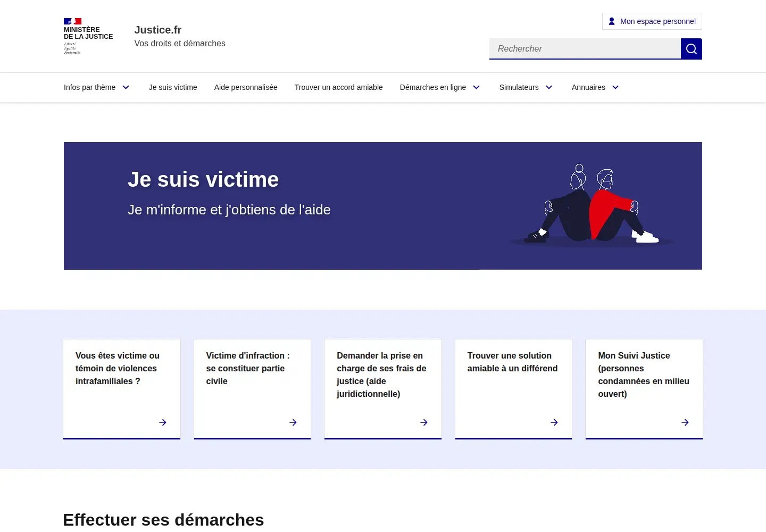The width and height of the screenshot is (766, 532).
Task: Open Vous êtes victime ou témoin card
Action: click(122, 389)
